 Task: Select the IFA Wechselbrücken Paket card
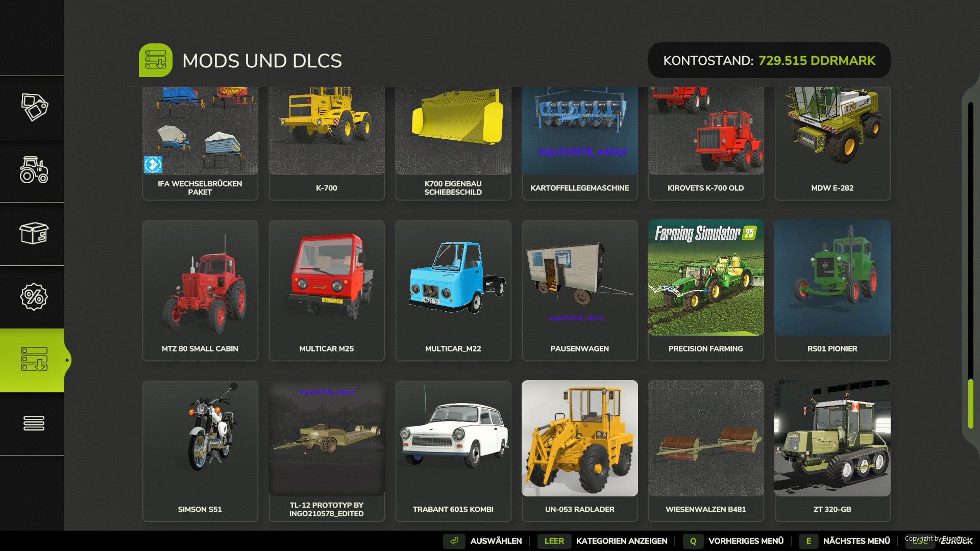click(x=200, y=143)
